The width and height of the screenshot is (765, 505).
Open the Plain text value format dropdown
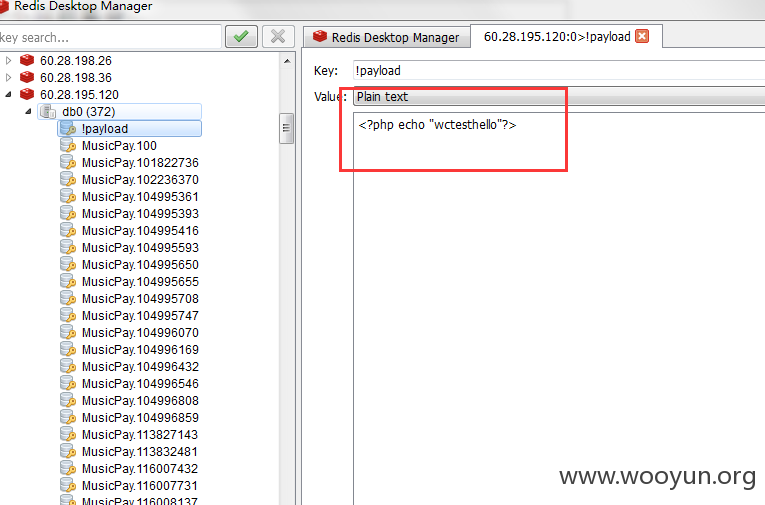point(559,97)
